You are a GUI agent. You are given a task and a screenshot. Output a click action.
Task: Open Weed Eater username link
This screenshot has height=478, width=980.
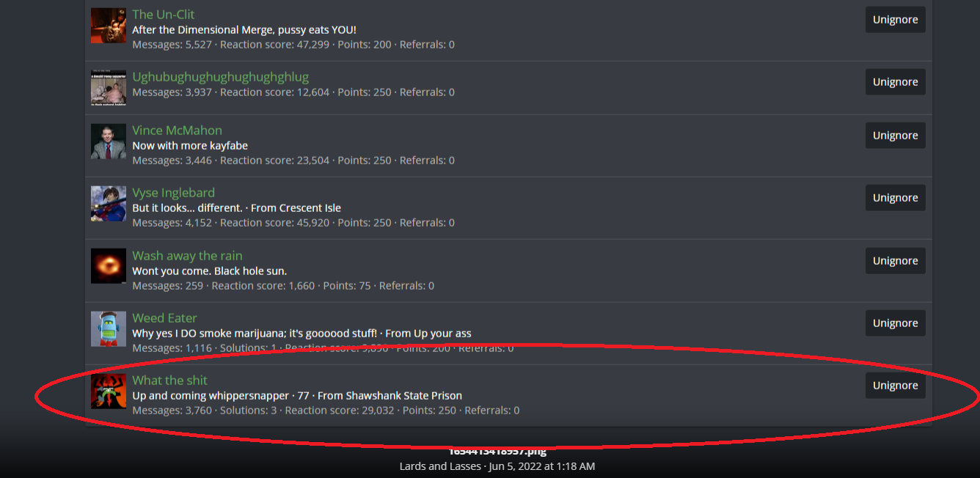click(164, 318)
